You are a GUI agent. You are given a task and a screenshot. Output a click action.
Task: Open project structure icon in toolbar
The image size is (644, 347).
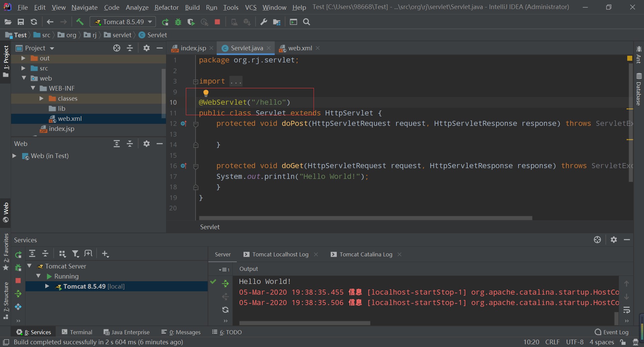coord(277,22)
